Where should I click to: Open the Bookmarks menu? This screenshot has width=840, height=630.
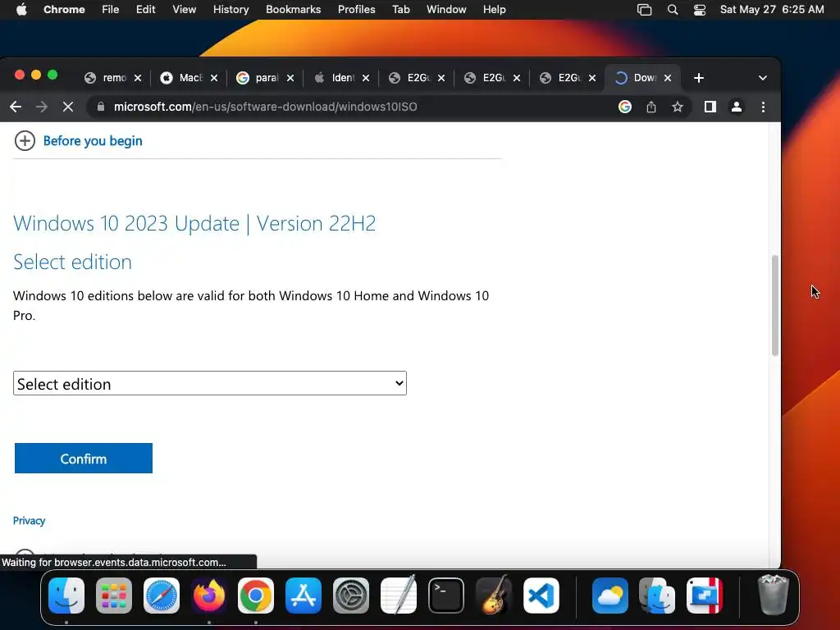click(x=293, y=10)
